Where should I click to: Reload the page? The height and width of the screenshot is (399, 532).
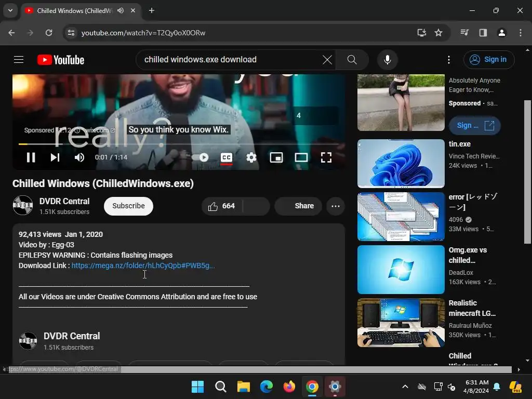click(x=49, y=33)
